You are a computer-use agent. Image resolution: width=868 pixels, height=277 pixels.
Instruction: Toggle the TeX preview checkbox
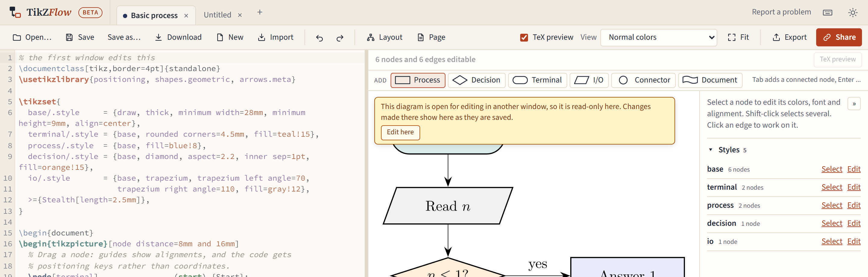coord(524,37)
